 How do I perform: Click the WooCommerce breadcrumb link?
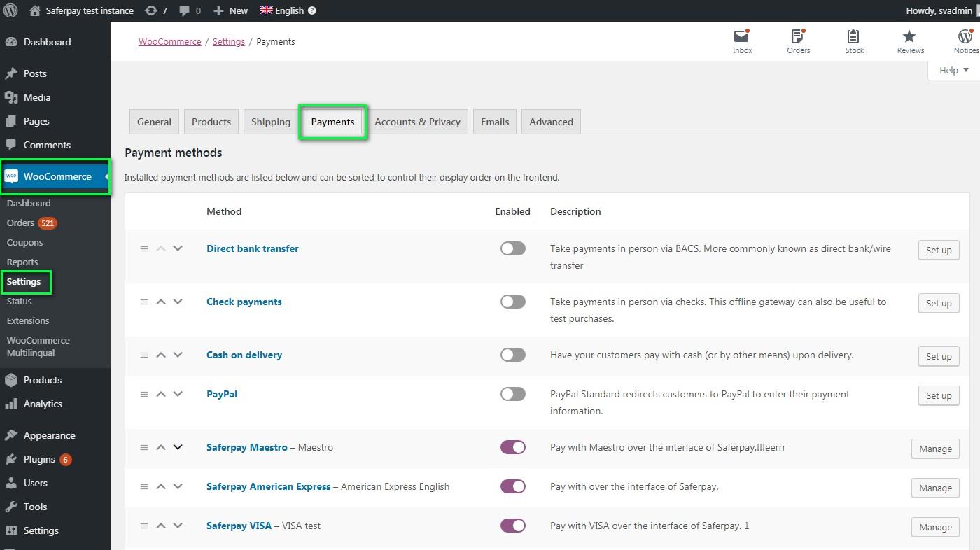[169, 42]
